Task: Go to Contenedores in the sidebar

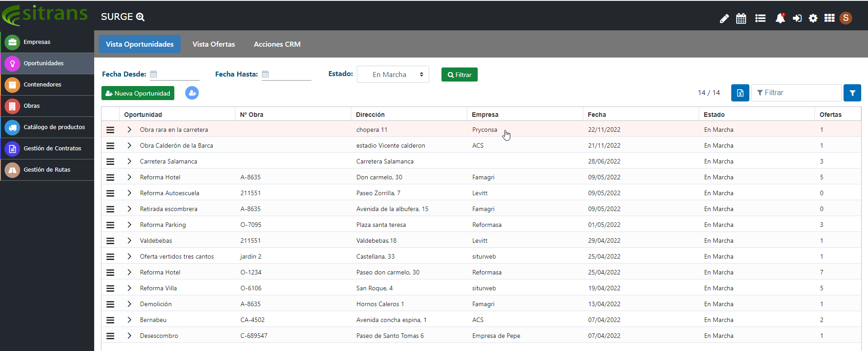Action: pyautogui.click(x=43, y=85)
